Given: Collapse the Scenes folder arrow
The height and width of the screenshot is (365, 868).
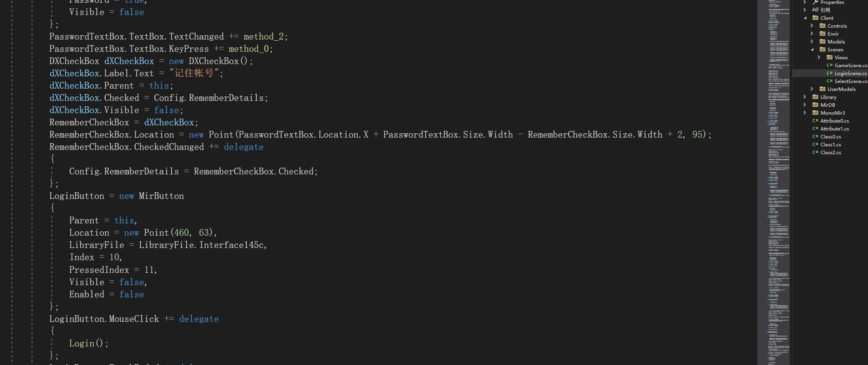Looking at the screenshot, I should 812,49.
